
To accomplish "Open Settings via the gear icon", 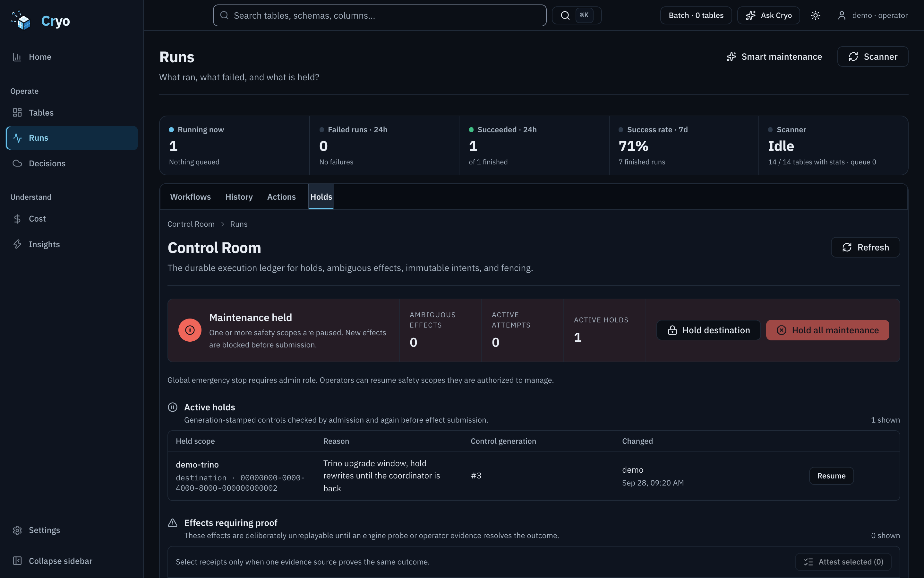I will (17, 530).
